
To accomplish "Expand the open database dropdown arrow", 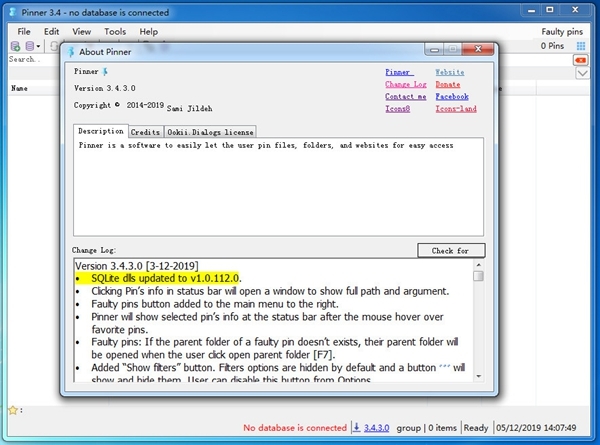I will [38, 47].
